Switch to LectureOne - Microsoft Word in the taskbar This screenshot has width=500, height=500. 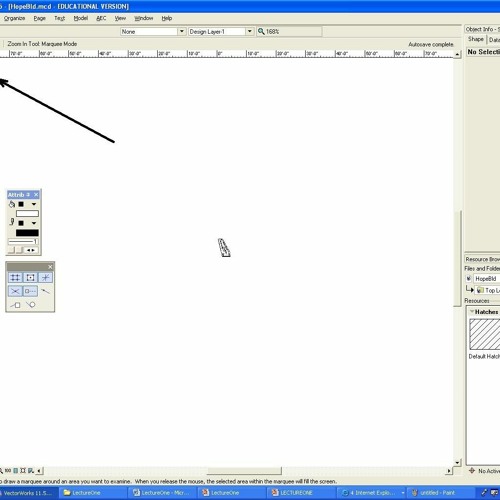click(x=163, y=493)
